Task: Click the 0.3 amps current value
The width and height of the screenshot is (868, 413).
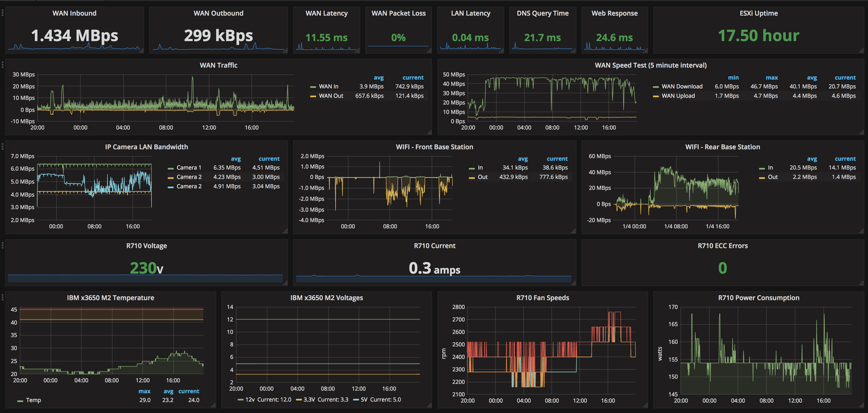Action: (434, 268)
